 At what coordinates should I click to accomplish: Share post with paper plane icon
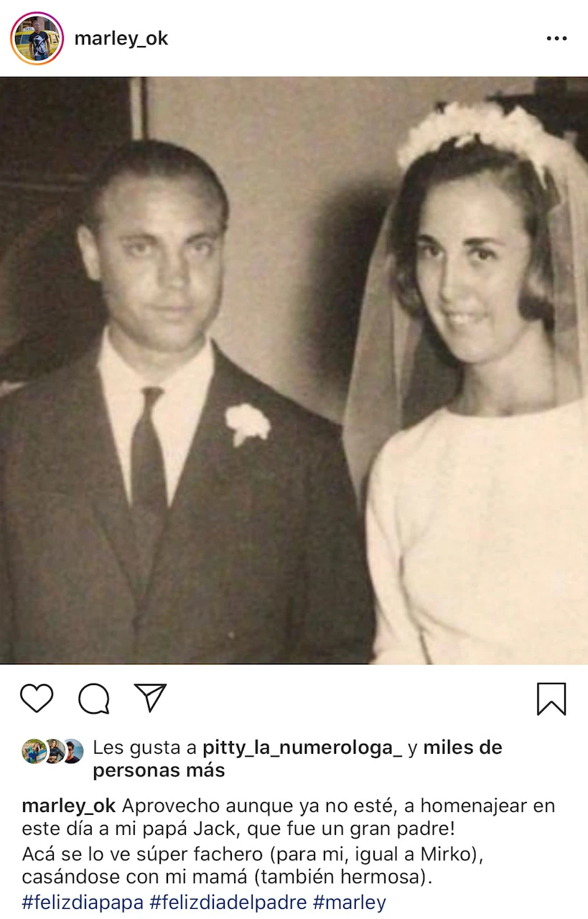151,697
